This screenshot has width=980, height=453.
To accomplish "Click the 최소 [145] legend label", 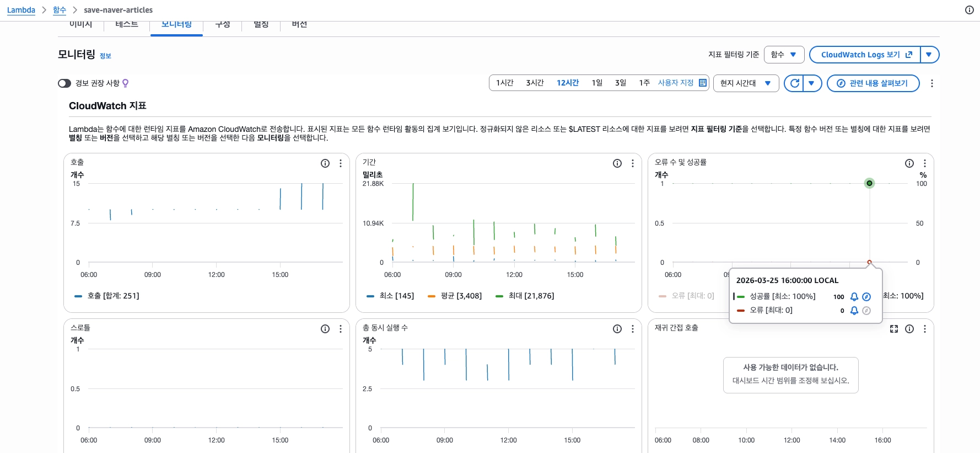I will point(396,296).
